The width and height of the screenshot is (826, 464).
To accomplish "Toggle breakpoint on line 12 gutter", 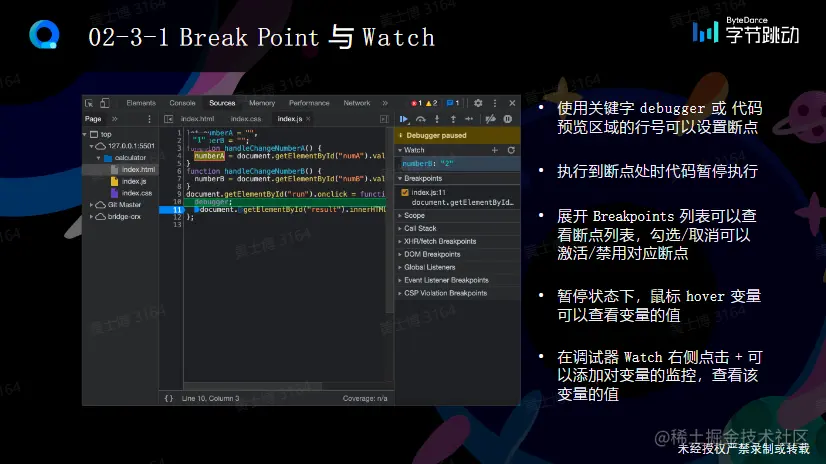I will (x=177, y=217).
